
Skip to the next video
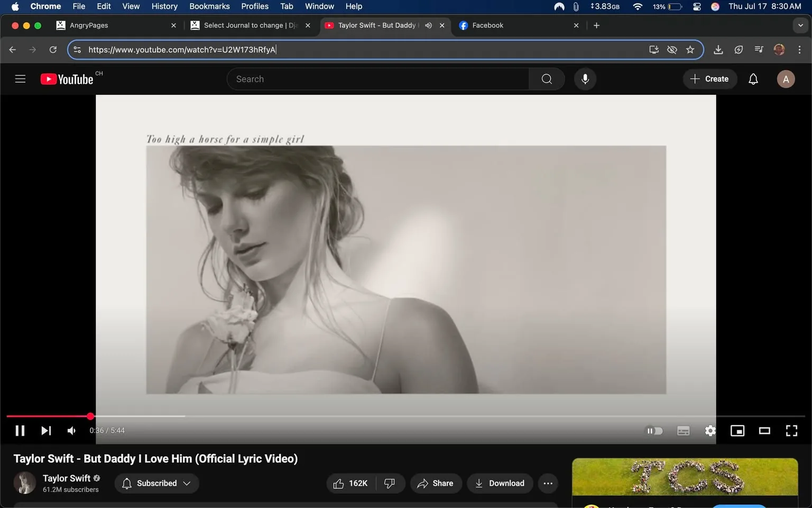45,430
